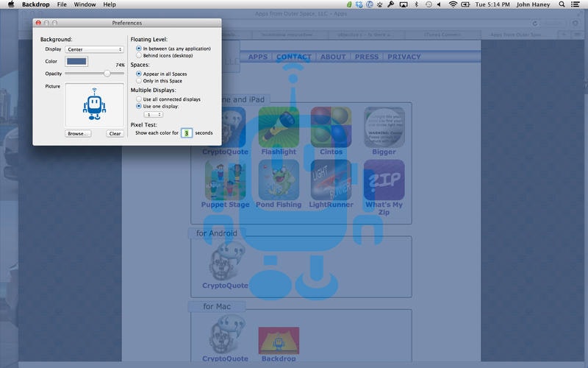588x368 pixels.
Task: Open the ABOUT tab on the webpage
Action: (x=333, y=57)
